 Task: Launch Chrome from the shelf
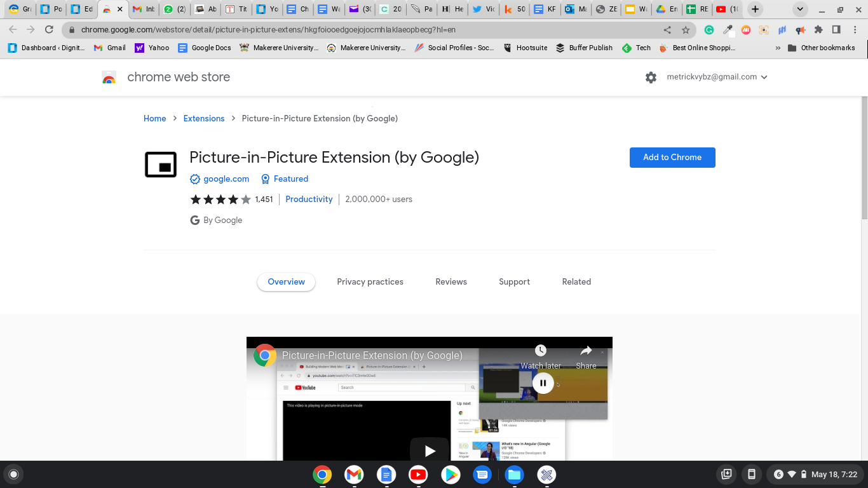point(322,475)
